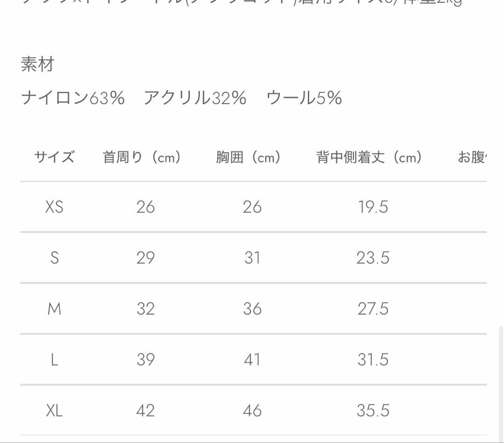Click the M size row label
This screenshot has width=504, height=443.
54,309
